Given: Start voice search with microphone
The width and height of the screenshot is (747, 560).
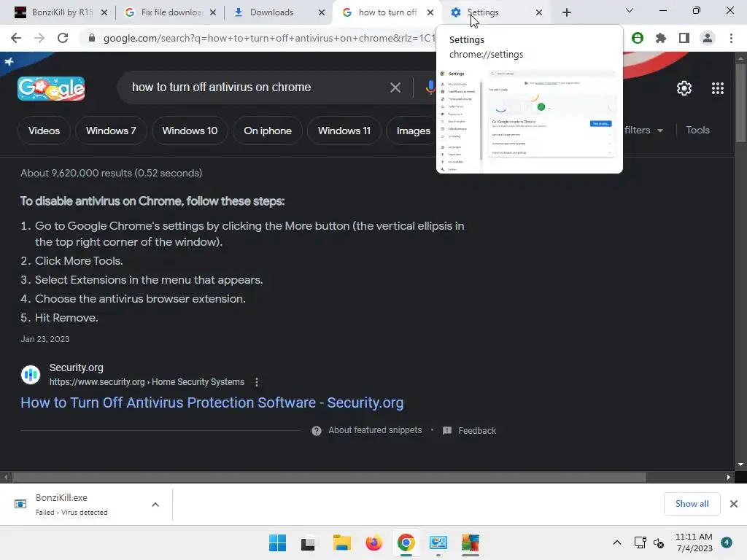Looking at the screenshot, I should [430, 87].
